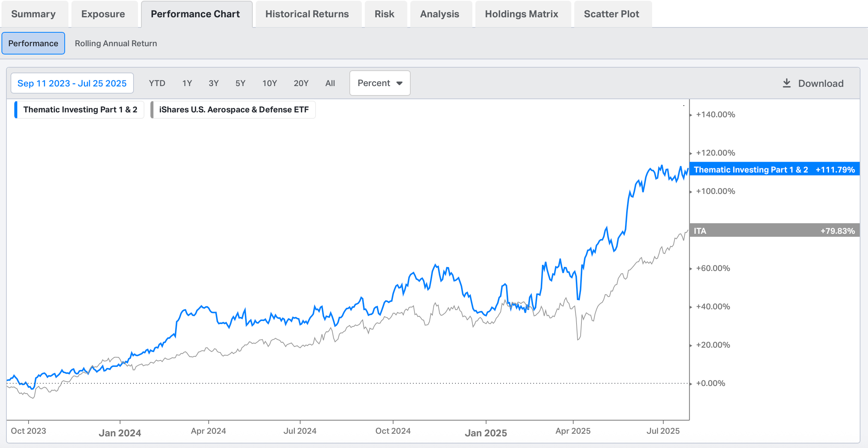The width and height of the screenshot is (868, 448).
Task: Open the date range Sep 11 2023 picker
Action: tap(72, 83)
